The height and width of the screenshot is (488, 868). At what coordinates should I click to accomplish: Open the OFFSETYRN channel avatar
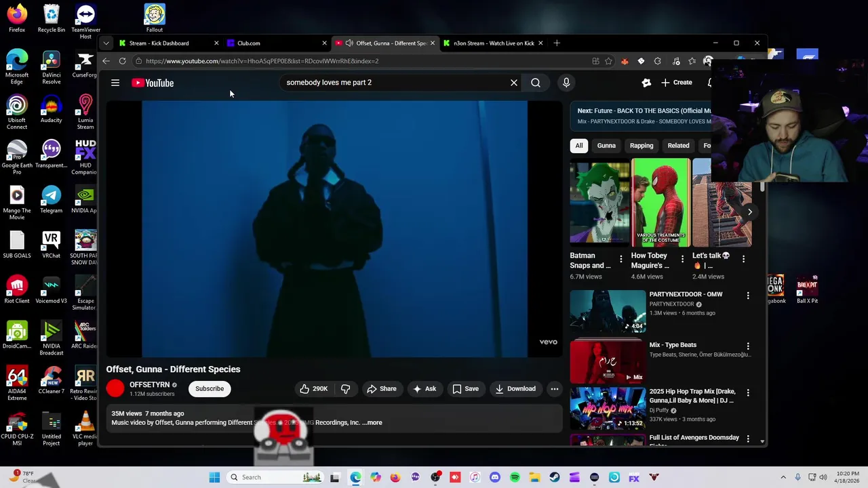(115, 388)
